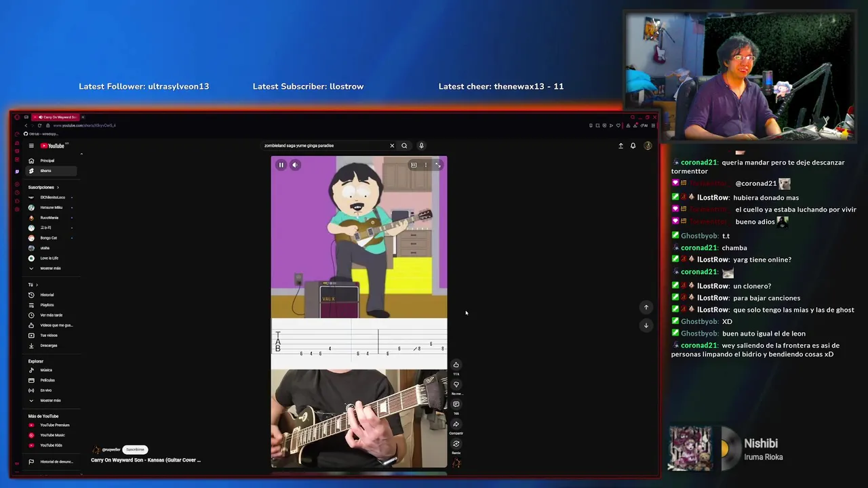Open RucoMania subscription channel

click(x=51, y=218)
